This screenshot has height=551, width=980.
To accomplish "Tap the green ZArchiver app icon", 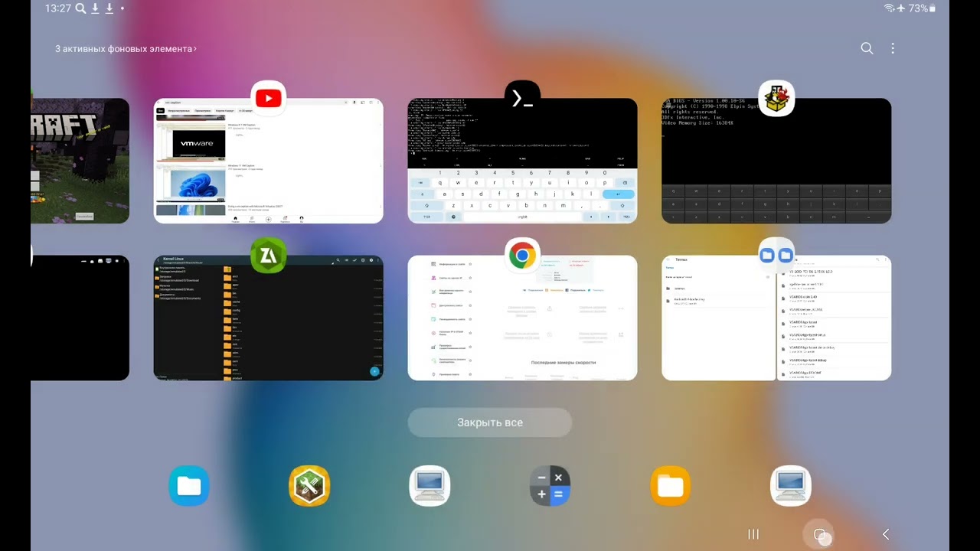I will coord(268,256).
